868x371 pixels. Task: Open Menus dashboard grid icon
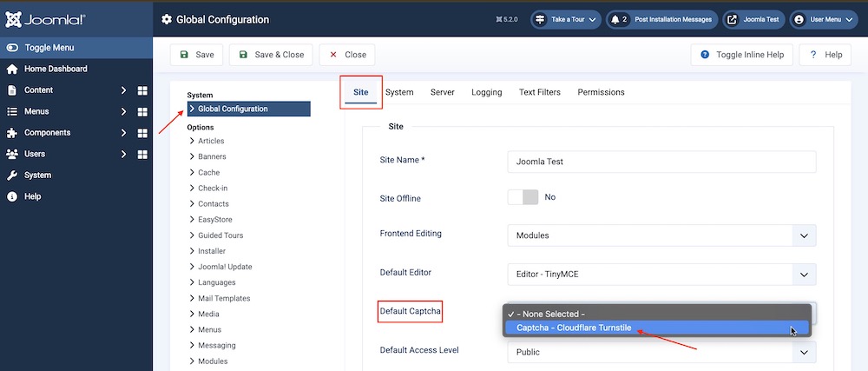(x=142, y=112)
